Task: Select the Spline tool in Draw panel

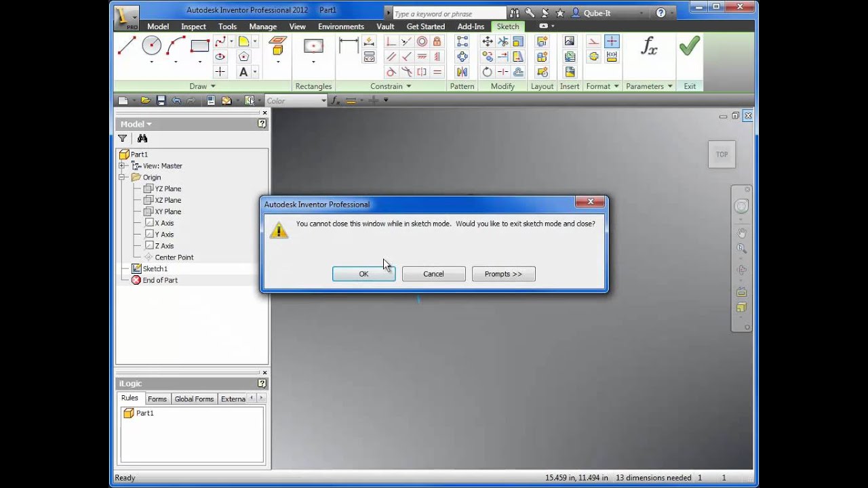Action: click(x=220, y=42)
